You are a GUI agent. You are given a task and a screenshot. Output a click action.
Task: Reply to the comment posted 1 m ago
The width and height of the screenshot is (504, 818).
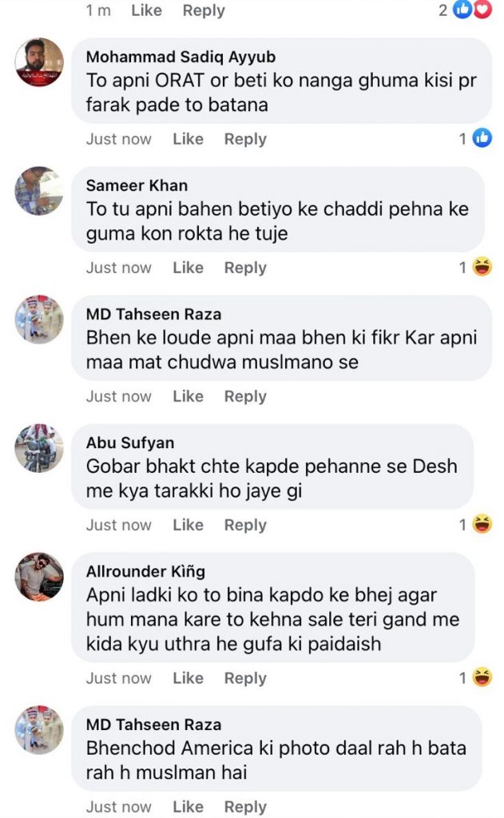pos(204,10)
